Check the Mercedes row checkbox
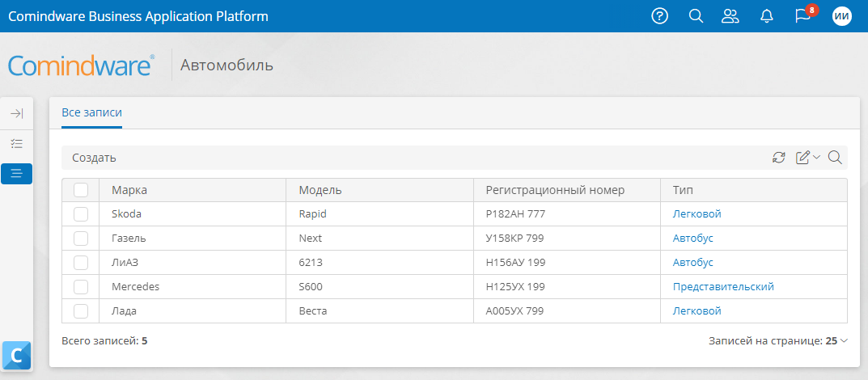This screenshot has width=868, height=380. click(81, 287)
